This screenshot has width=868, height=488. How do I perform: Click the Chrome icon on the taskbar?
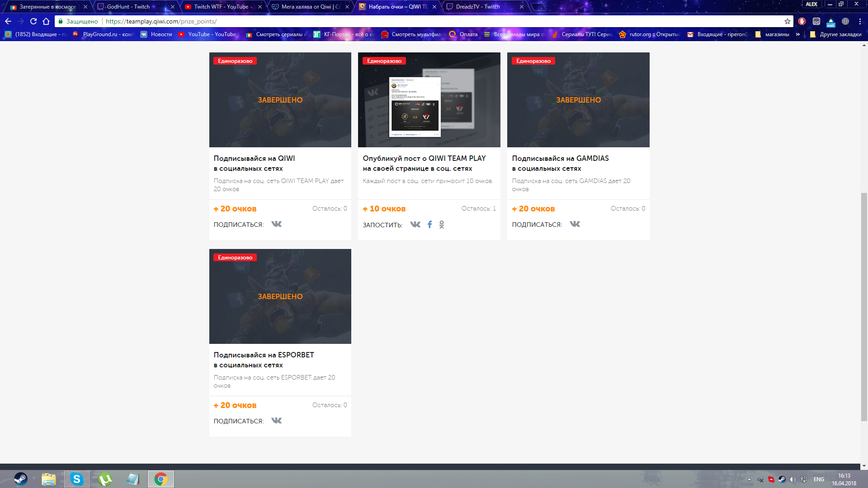click(x=161, y=479)
